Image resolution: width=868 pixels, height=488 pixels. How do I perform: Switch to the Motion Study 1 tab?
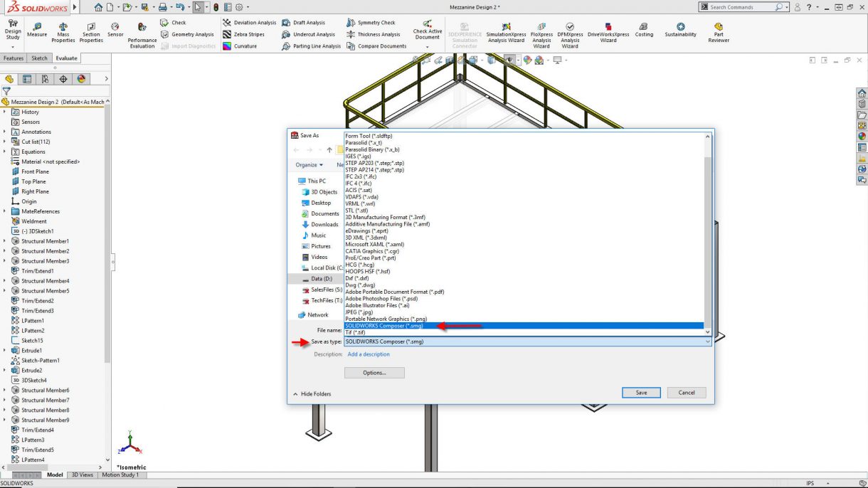pyautogui.click(x=120, y=474)
